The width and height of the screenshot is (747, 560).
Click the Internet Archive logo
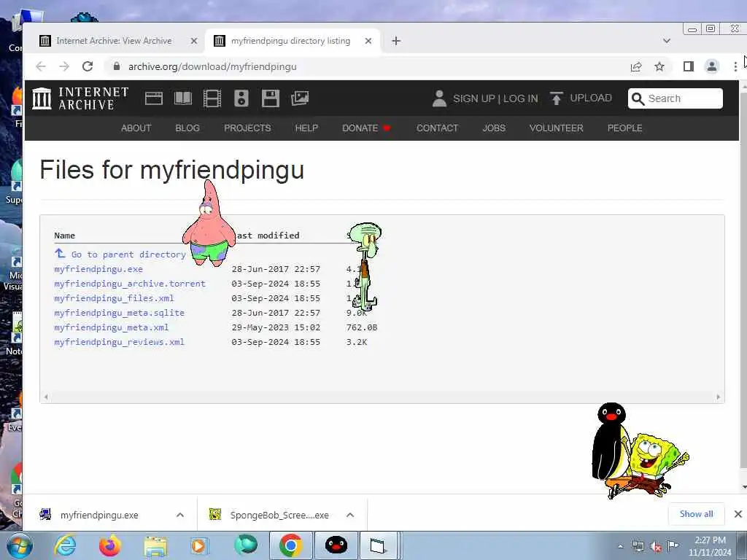point(80,98)
